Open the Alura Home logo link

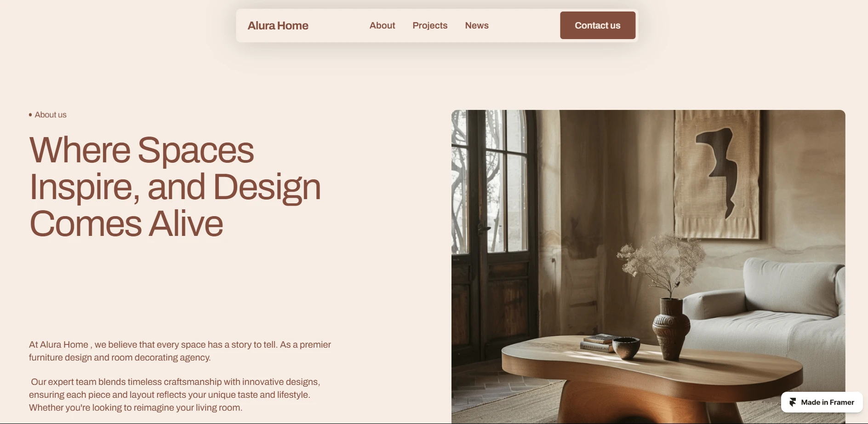tap(278, 26)
